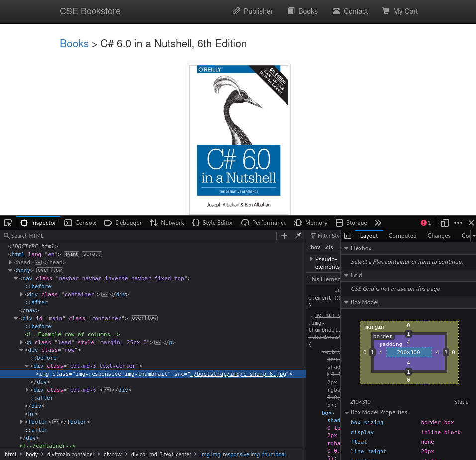This screenshot has width=476, height=460.
Task: Select div.row in the breadcrumb bar
Action: coord(112,454)
